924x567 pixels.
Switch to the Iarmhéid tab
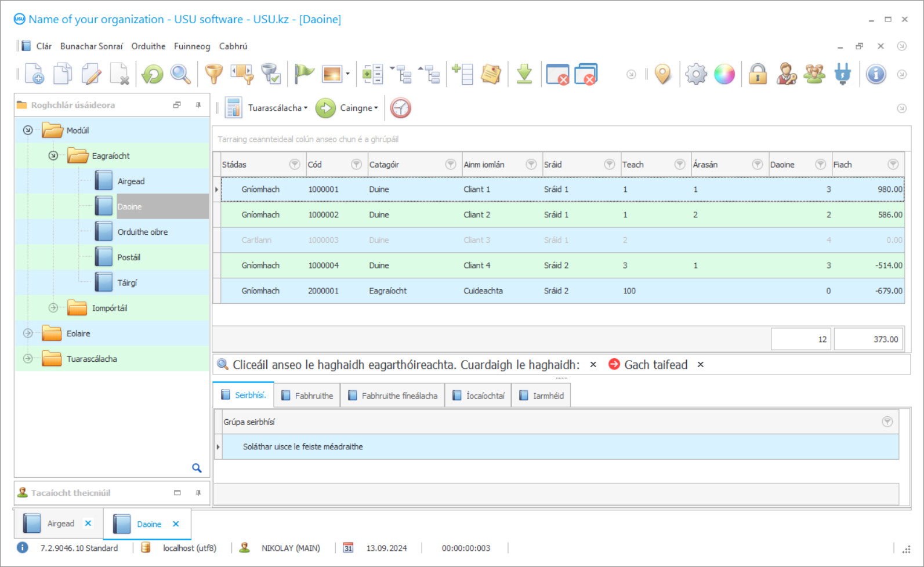(541, 395)
